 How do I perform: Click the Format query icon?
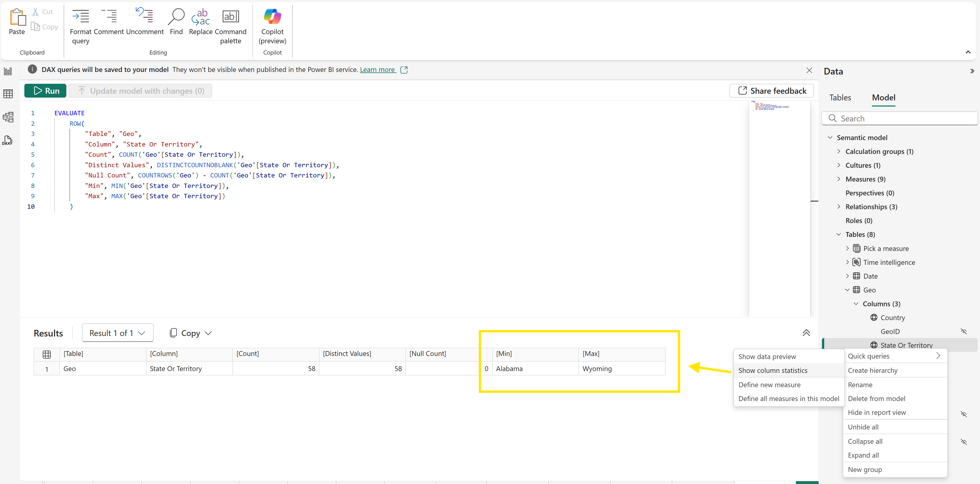(80, 17)
